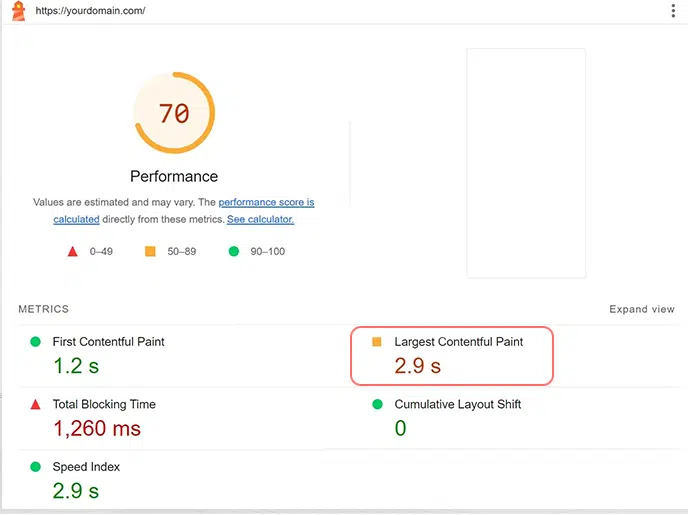Click the 1.2 s metric value

(76, 366)
